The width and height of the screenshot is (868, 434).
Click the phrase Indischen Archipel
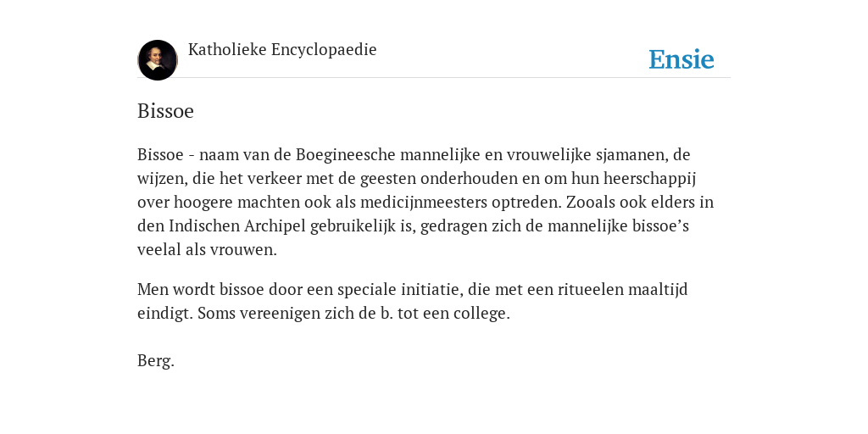(x=237, y=225)
